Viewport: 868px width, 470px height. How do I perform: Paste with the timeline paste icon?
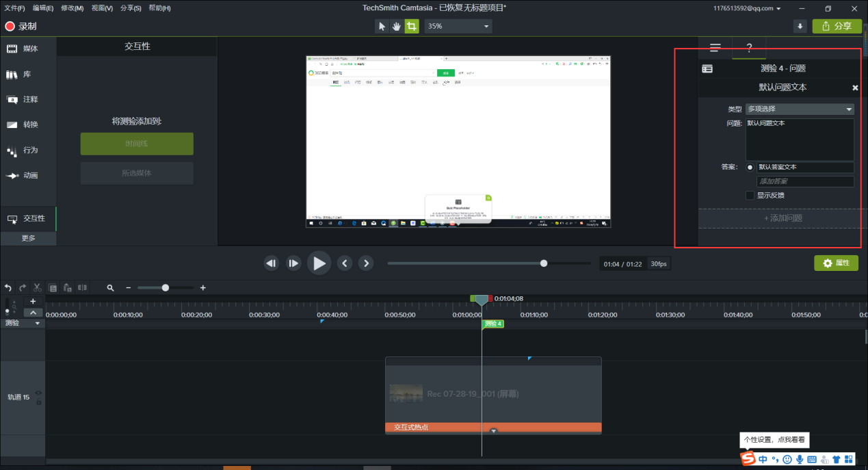coord(67,288)
